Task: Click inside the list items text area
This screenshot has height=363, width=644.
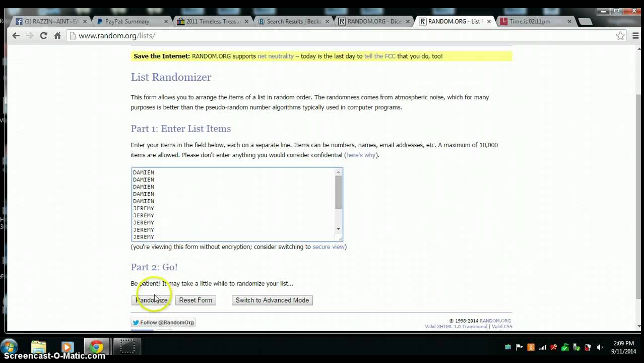Action: tap(233, 205)
